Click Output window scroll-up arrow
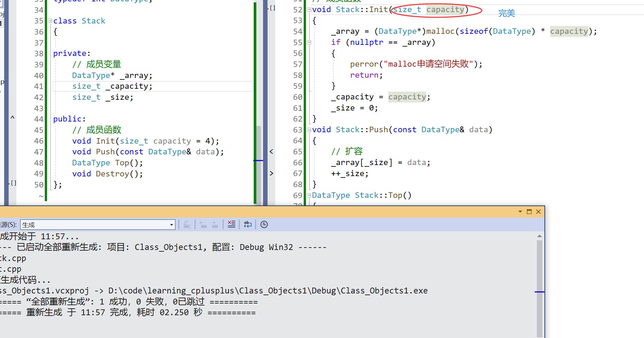Image resolution: width=644 pixels, height=338 pixels. coord(540,236)
